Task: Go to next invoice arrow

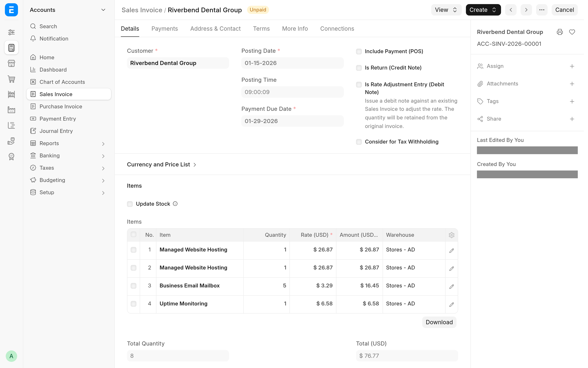Action: coord(526,10)
